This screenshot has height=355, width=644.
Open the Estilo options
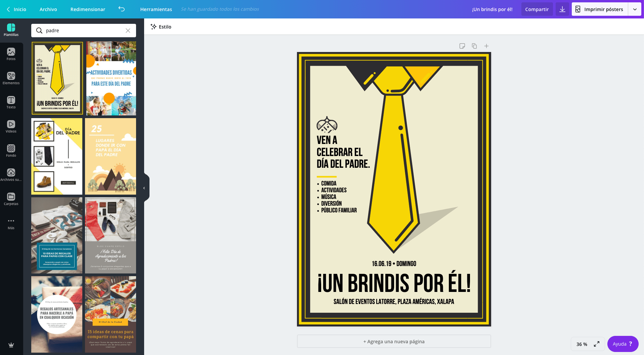161,27
